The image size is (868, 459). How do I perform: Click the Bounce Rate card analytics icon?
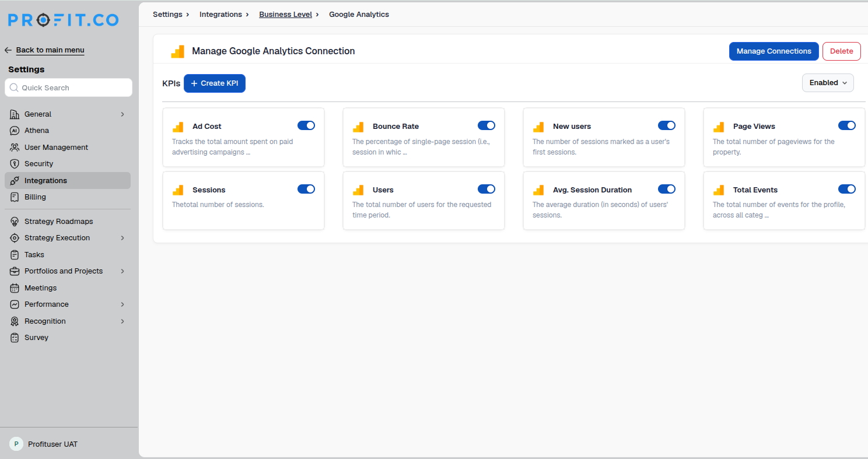coord(358,127)
